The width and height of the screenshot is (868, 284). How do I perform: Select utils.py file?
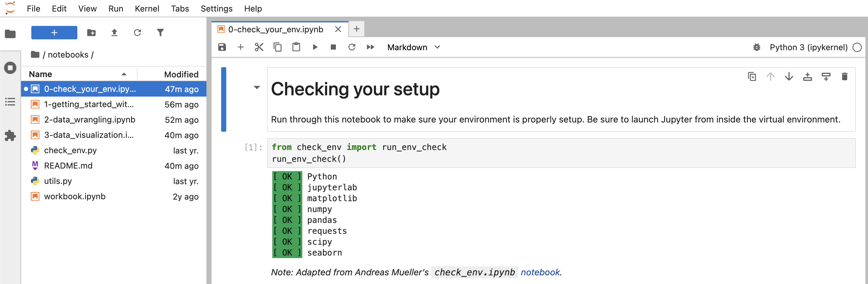tap(114, 181)
